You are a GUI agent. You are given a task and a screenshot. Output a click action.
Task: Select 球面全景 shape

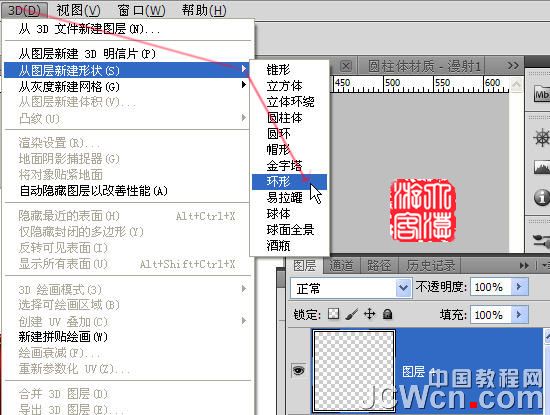tap(289, 230)
